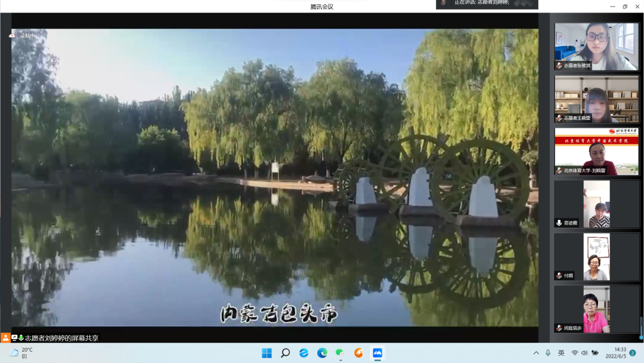The height and width of the screenshot is (363, 644).
Task: Open the weather widget showing 20°C
Action: point(21,353)
